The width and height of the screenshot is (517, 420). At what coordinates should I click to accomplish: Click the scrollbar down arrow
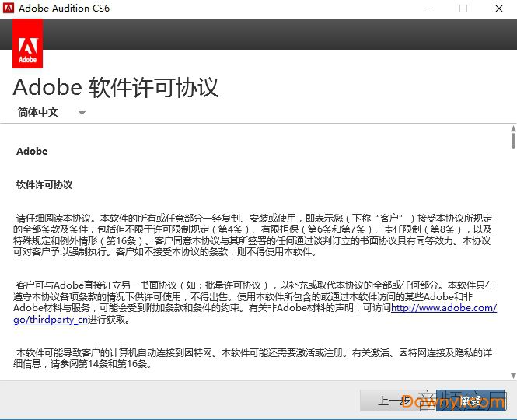tap(513, 376)
